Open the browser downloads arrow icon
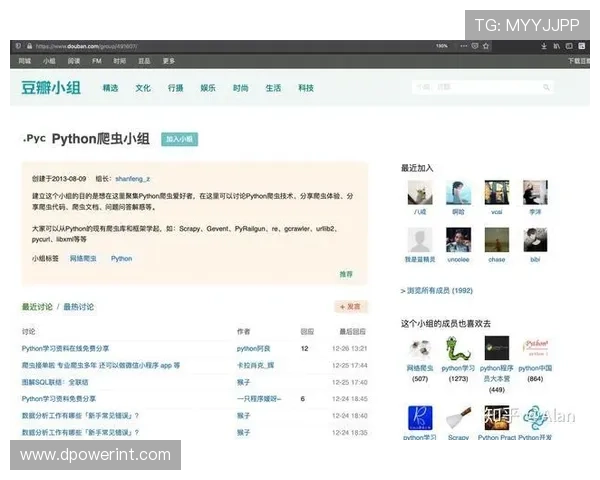The image size is (600, 480). tap(544, 46)
